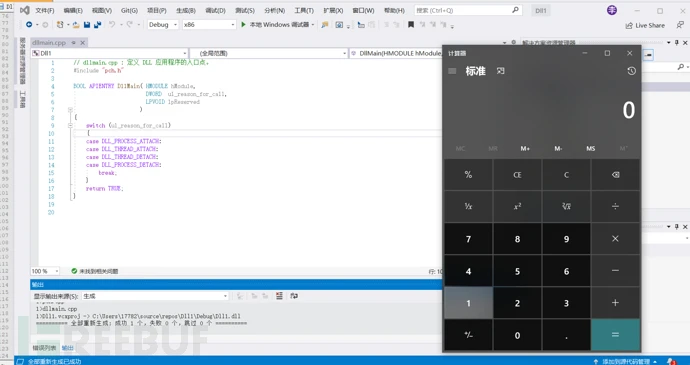Click the M+ memory add button
The image size is (690, 365).
[525, 148]
